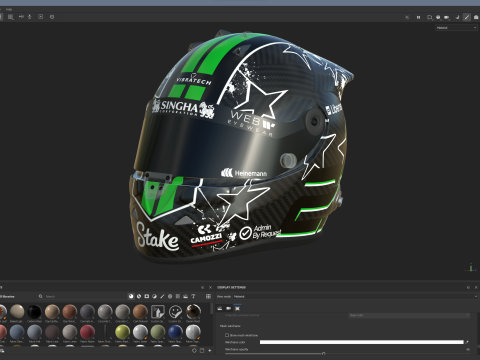Select the dark navy blue fabric material thumbnail
480x360 pixels.
coord(175,332)
